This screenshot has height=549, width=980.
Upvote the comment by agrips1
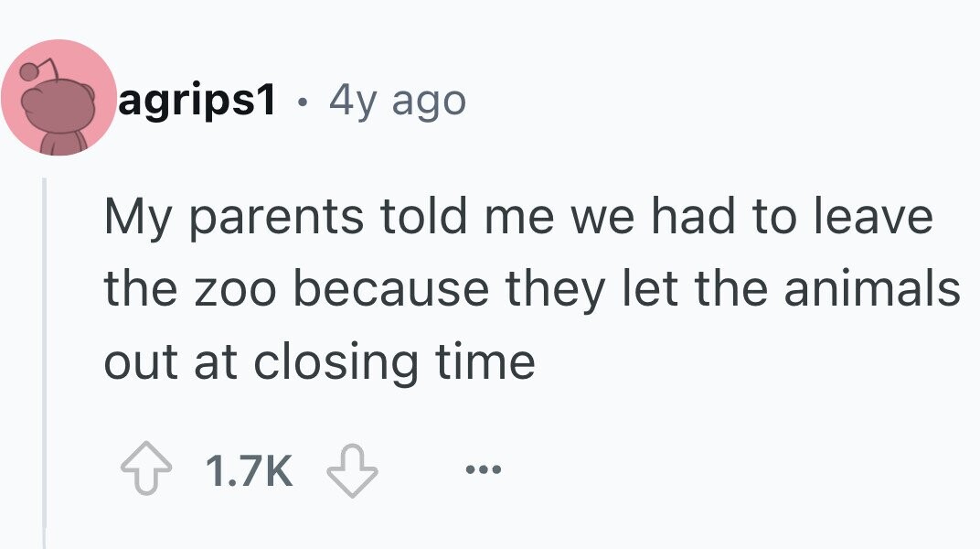tap(145, 469)
